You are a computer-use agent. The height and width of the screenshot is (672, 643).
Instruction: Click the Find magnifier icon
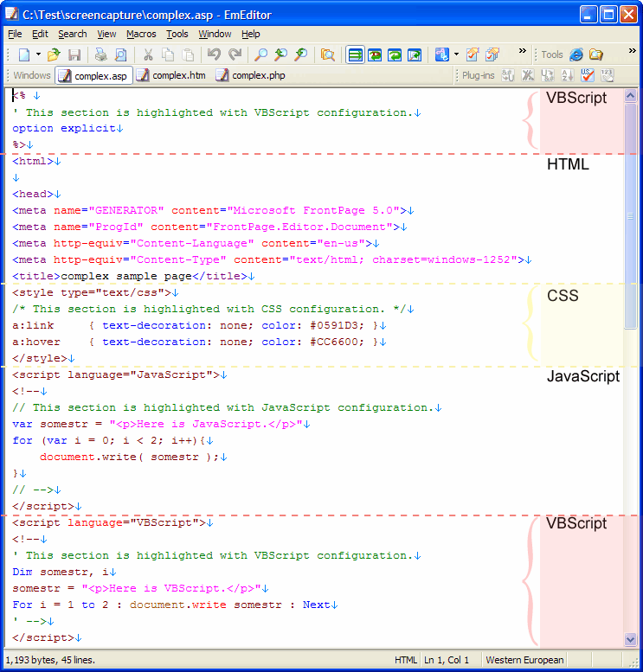tap(260, 54)
